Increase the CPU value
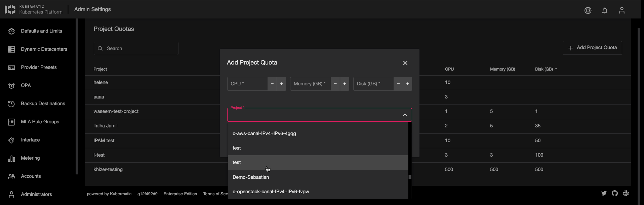 click(281, 84)
